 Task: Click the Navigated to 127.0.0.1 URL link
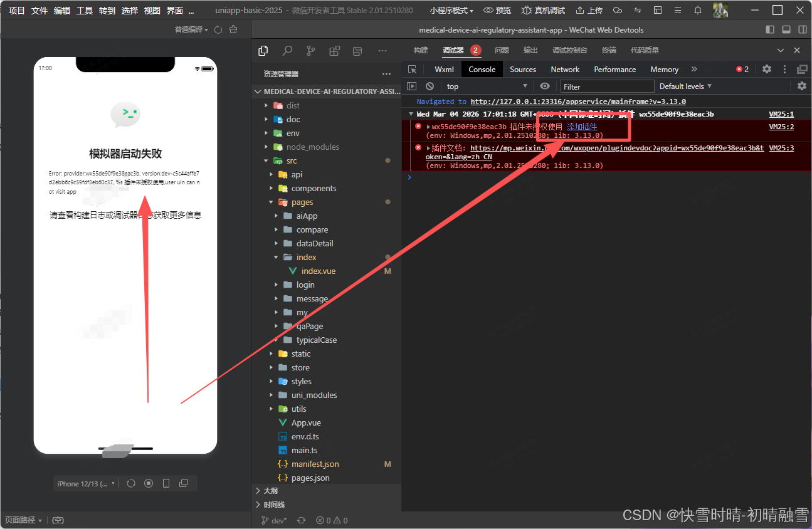click(578, 102)
